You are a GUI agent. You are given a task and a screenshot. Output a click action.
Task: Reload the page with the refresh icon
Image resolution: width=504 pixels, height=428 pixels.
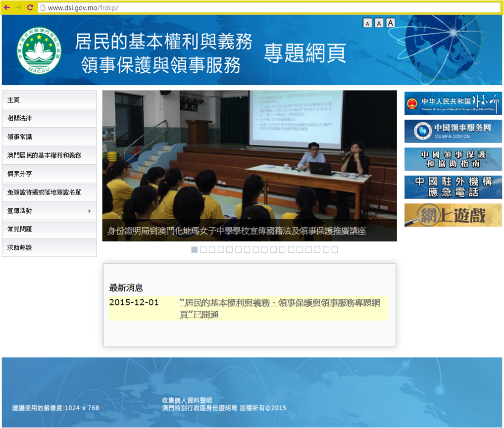click(30, 7)
